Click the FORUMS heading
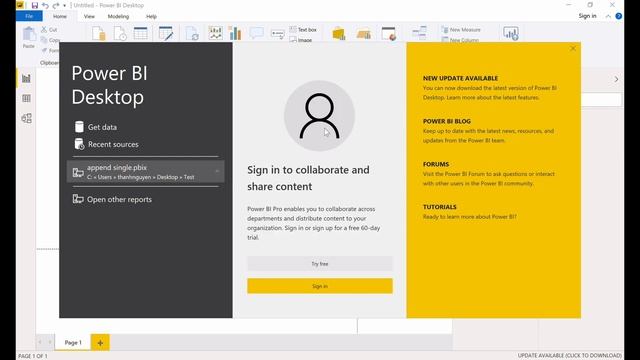 click(x=436, y=164)
